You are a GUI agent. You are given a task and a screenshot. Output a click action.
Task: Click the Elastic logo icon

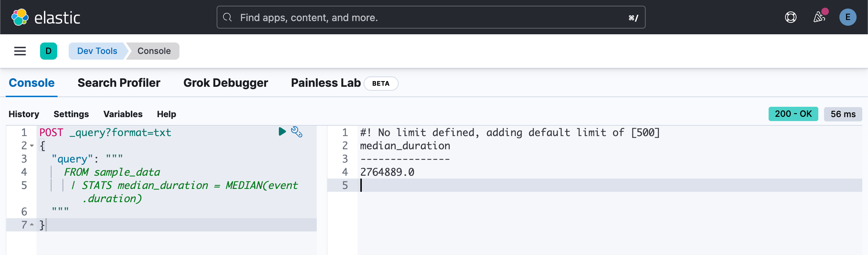20,17
